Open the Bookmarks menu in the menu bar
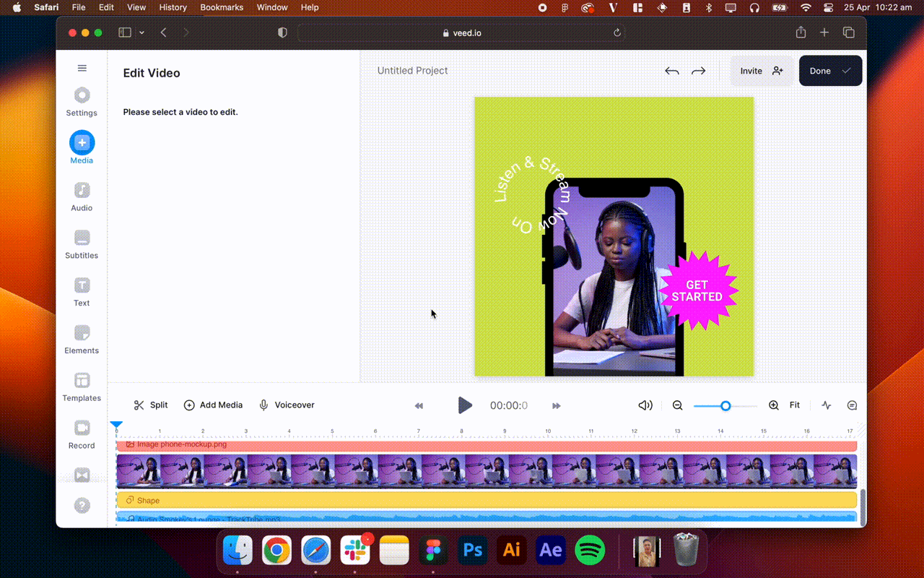This screenshot has height=578, width=924. [x=222, y=7]
